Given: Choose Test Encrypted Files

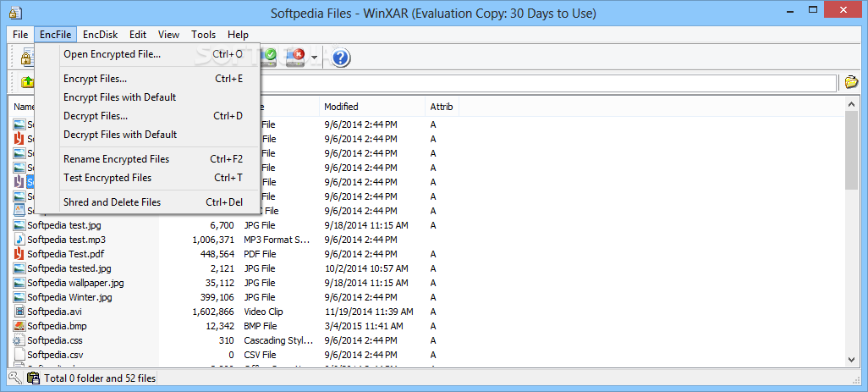Looking at the screenshot, I should tap(148, 177).
